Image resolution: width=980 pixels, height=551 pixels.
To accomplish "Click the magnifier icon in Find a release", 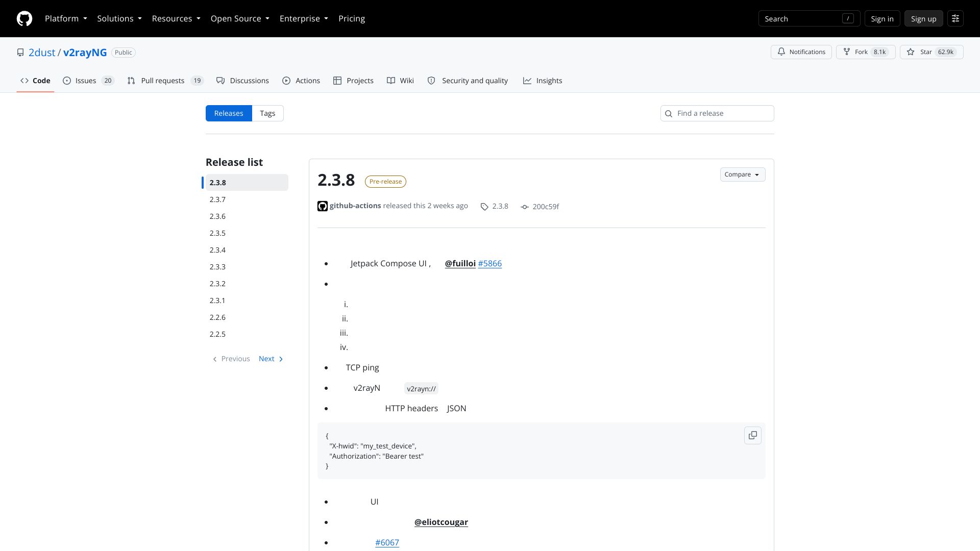I will click(x=669, y=114).
